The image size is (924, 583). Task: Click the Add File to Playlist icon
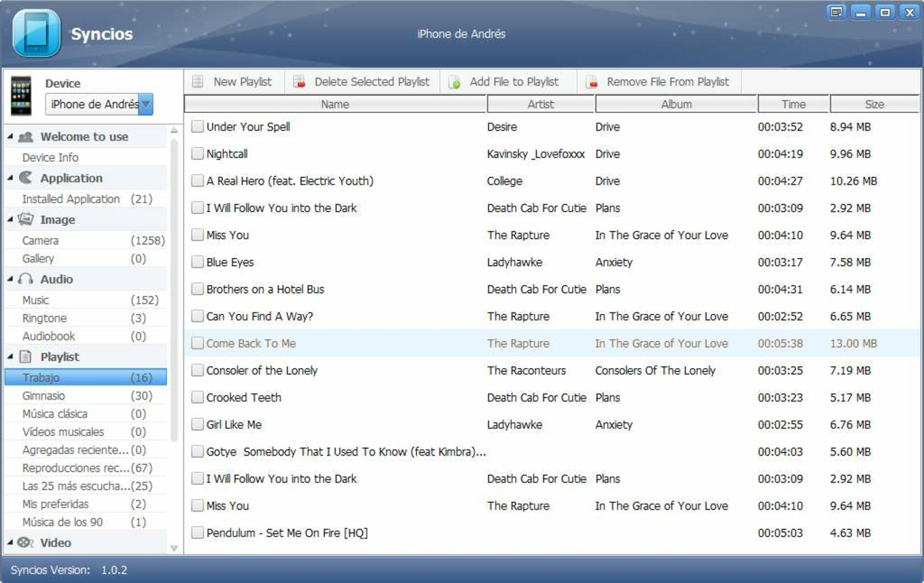pyautogui.click(x=455, y=82)
